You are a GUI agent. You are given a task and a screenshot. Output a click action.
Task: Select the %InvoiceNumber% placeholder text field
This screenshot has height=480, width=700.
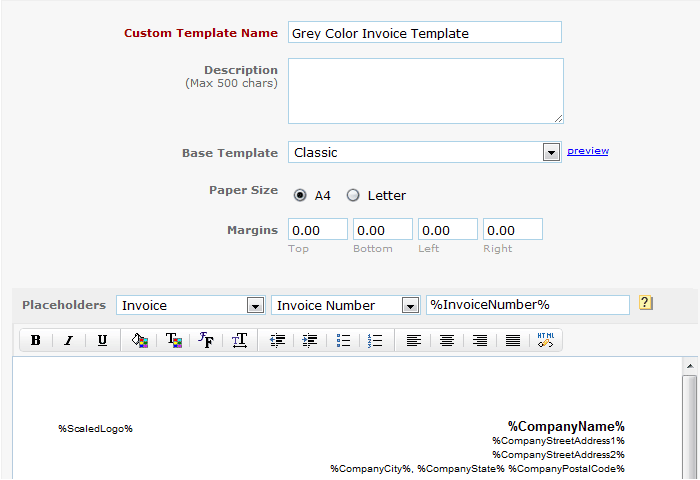pyautogui.click(x=528, y=305)
